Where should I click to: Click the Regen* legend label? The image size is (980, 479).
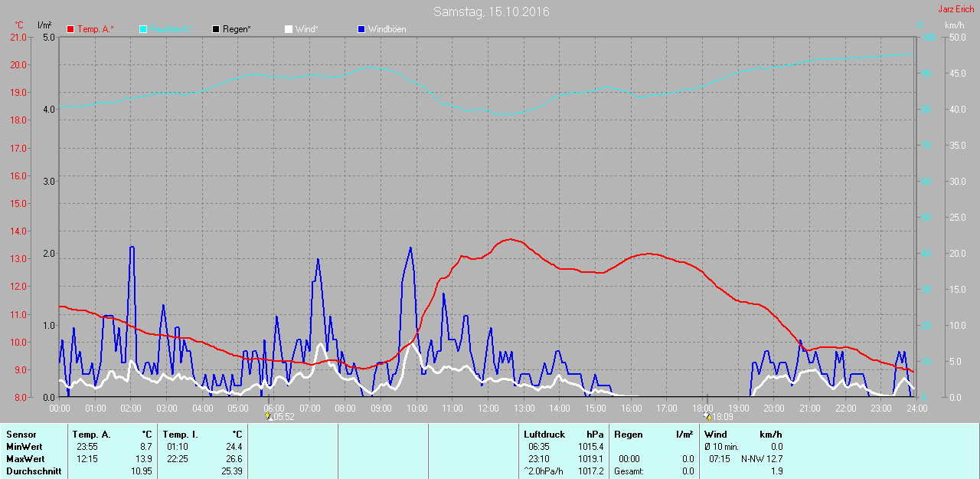[237, 29]
